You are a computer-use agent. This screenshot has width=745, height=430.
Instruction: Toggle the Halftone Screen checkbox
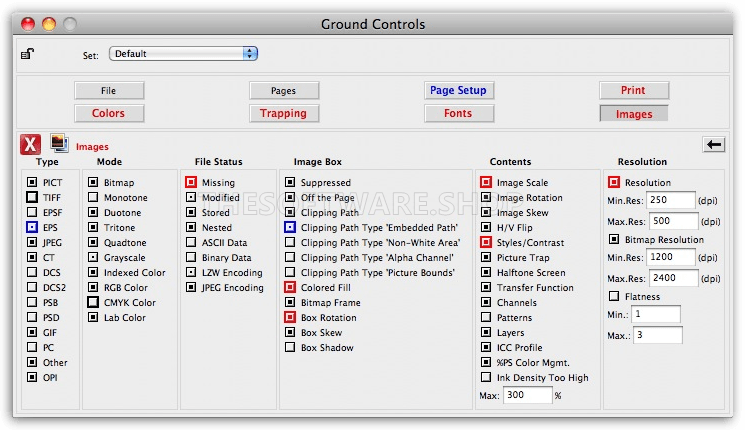(486, 272)
